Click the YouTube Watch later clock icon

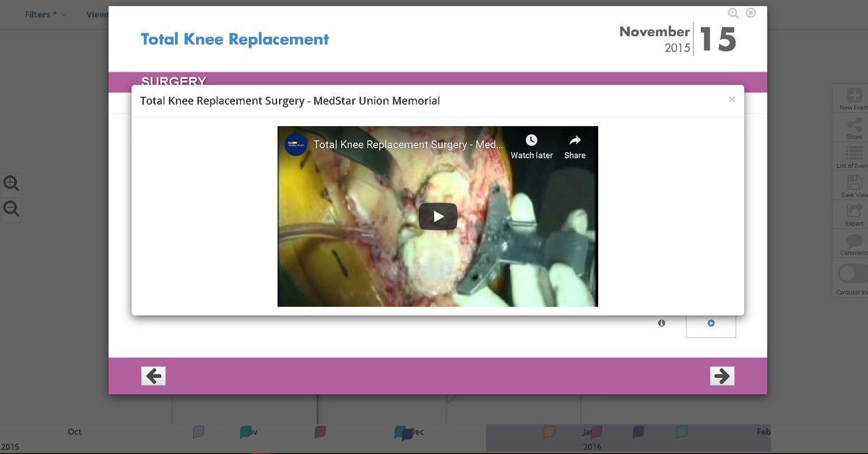pyautogui.click(x=532, y=140)
